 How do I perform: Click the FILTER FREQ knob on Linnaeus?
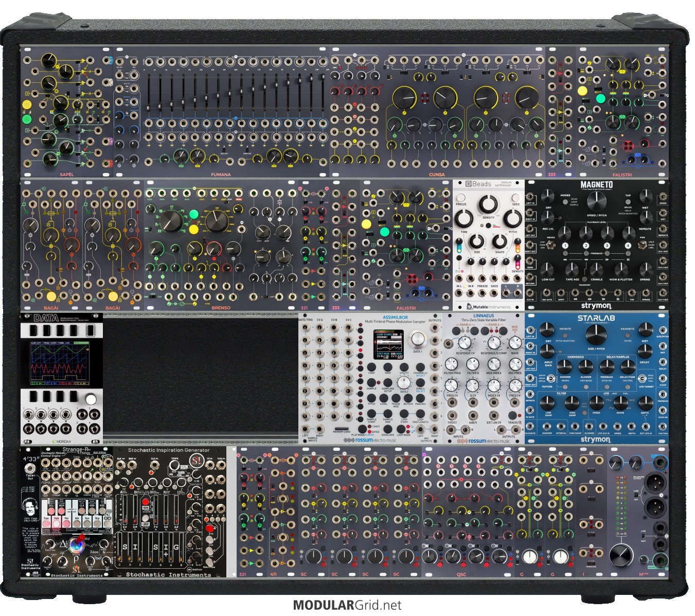(451, 363)
